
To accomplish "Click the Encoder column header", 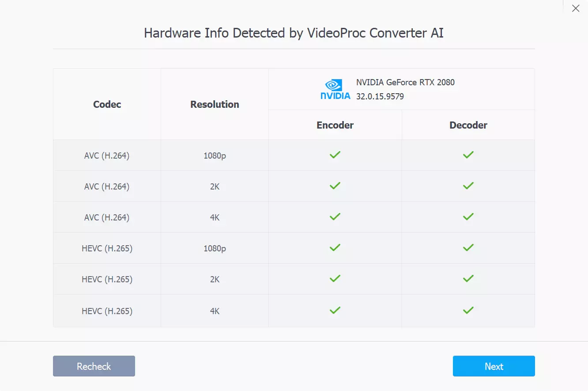I will click(335, 125).
